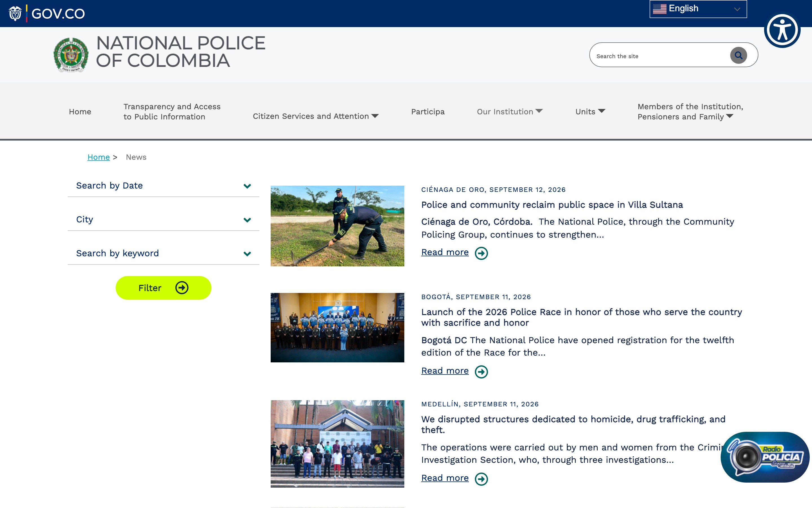Viewport: 812px width, 508px height.
Task: Read more about the 2026 Police Race
Action: 445,371
